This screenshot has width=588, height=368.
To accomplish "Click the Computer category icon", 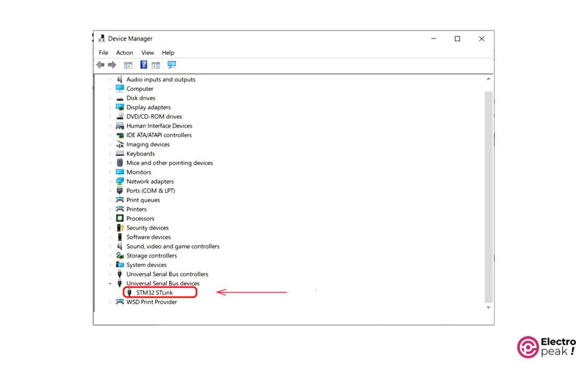I will tap(120, 89).
